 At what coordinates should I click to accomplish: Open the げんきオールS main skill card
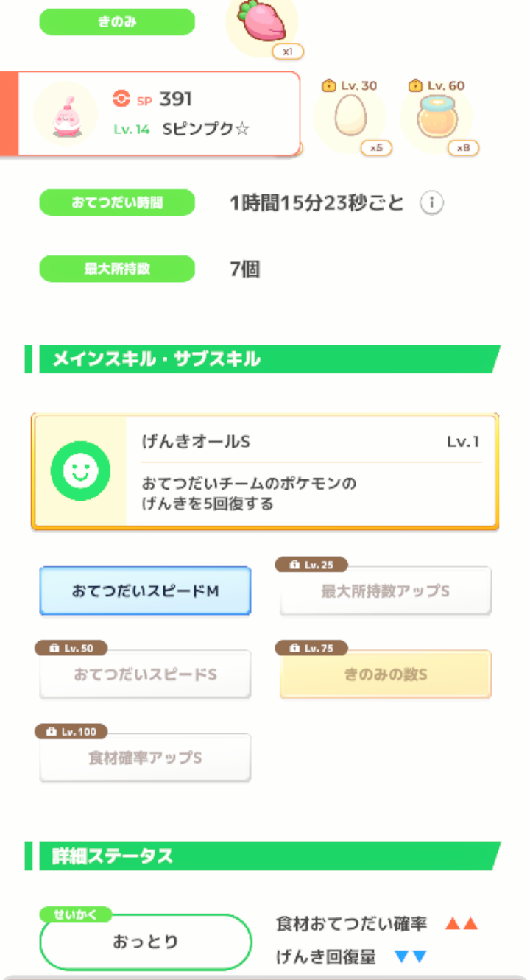click(265, 471)
